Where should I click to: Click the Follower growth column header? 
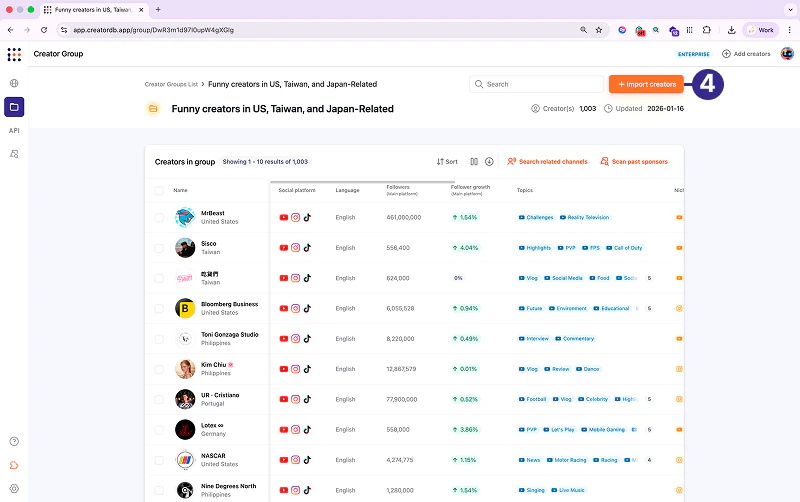click(470, 190)
